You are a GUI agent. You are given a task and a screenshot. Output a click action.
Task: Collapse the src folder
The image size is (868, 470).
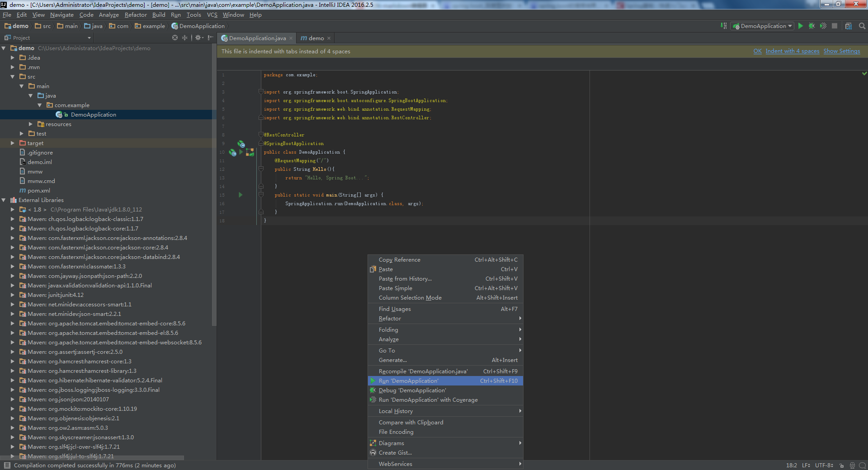(x=13, y=77)
